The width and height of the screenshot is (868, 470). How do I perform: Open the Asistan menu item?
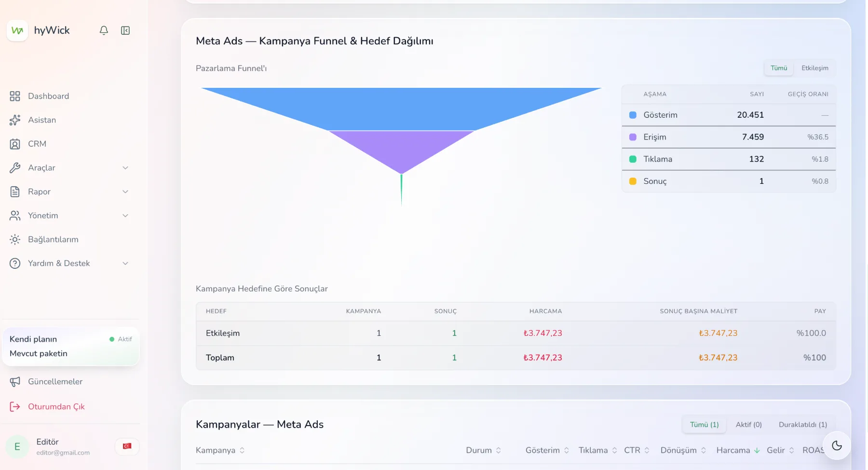tap(42, 120)
